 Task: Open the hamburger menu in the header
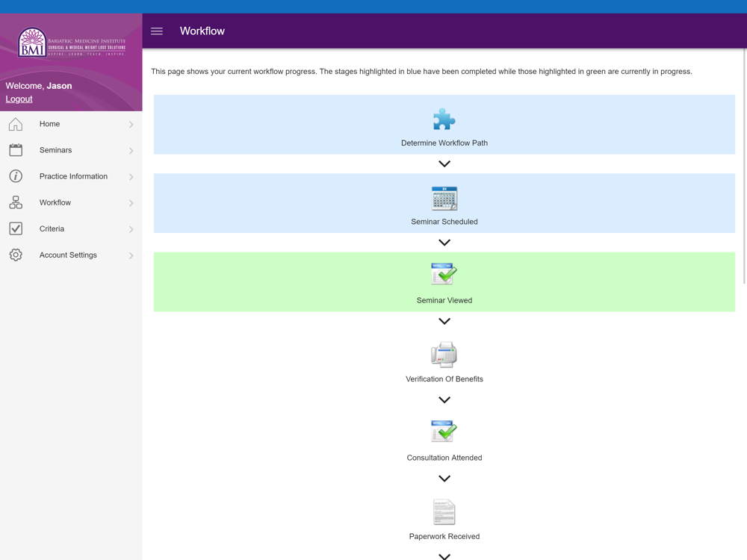click(x=157, y=31)
